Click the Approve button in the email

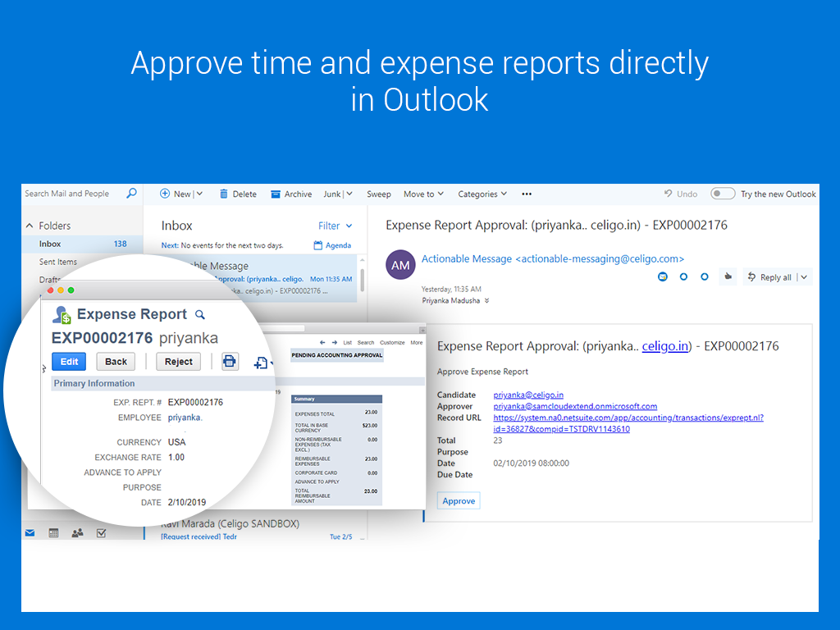pos(459,501)
